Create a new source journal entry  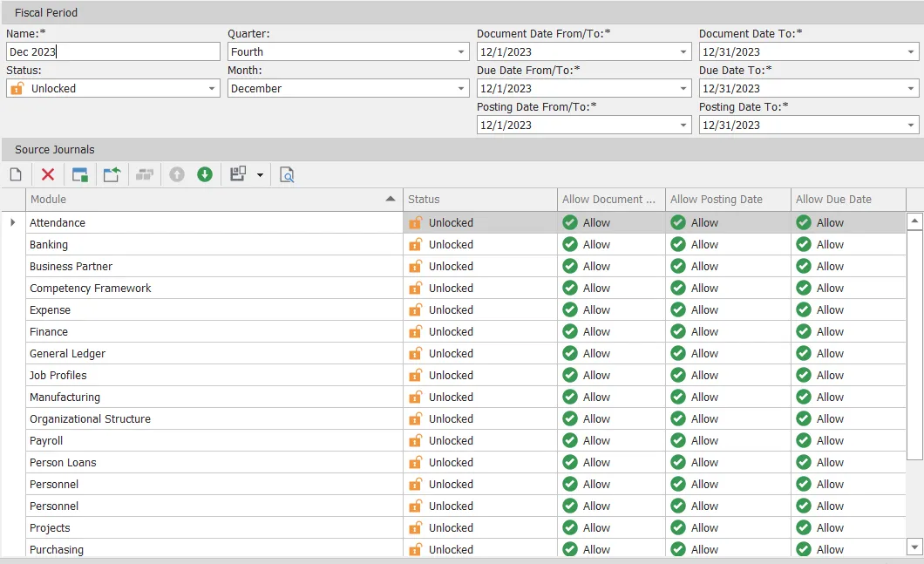pos(15,174)
